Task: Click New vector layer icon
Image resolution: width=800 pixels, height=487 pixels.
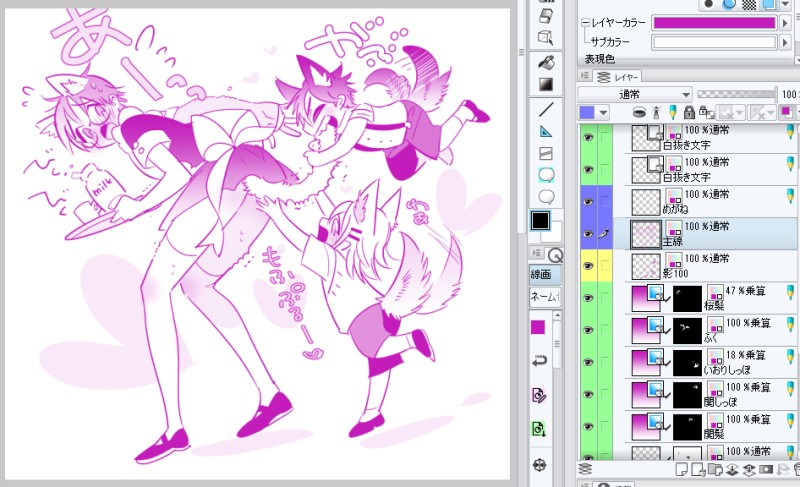Action: click(697, 470)
